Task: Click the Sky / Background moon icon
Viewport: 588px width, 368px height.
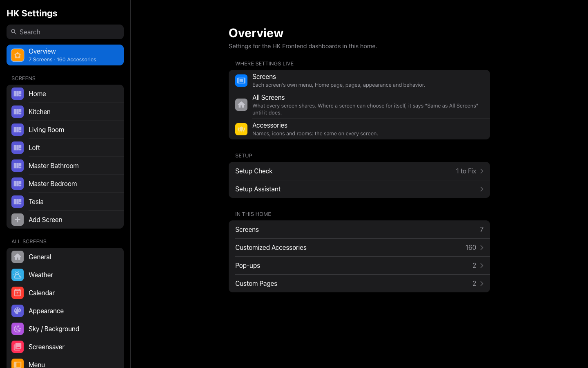Action: (18, 329)
